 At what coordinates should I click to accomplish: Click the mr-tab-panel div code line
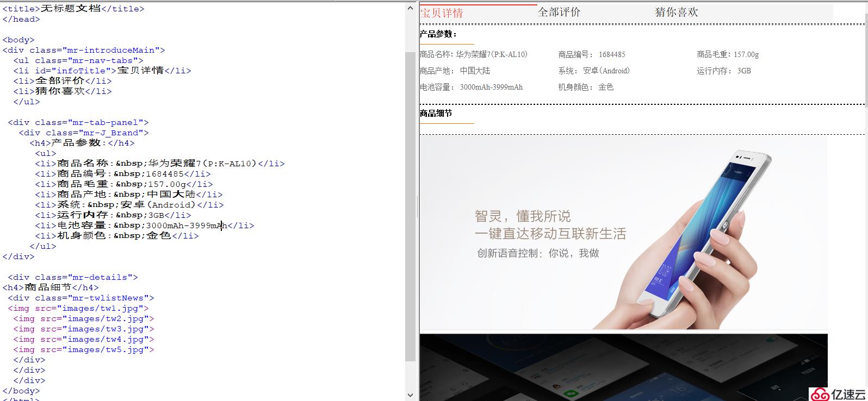[78, 122]
